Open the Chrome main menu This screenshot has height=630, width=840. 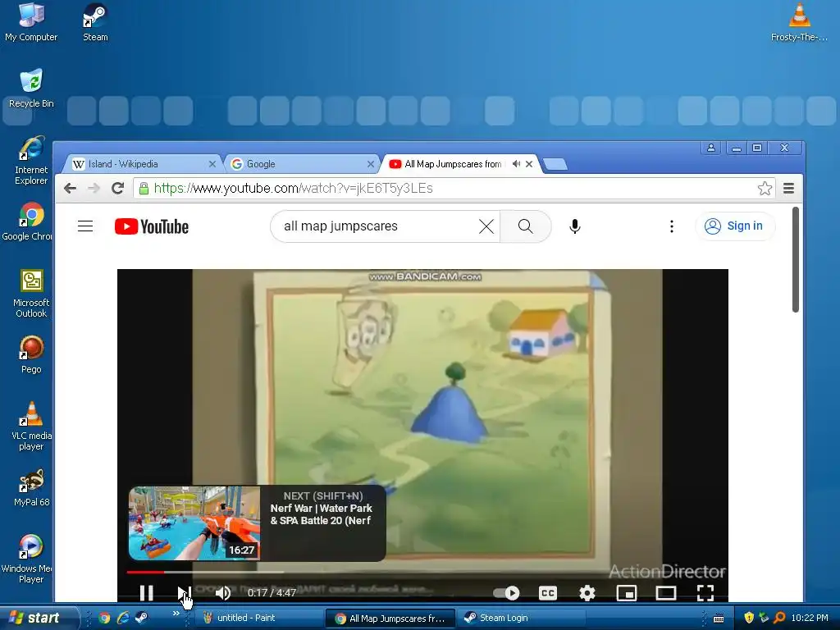coord(788,188)
